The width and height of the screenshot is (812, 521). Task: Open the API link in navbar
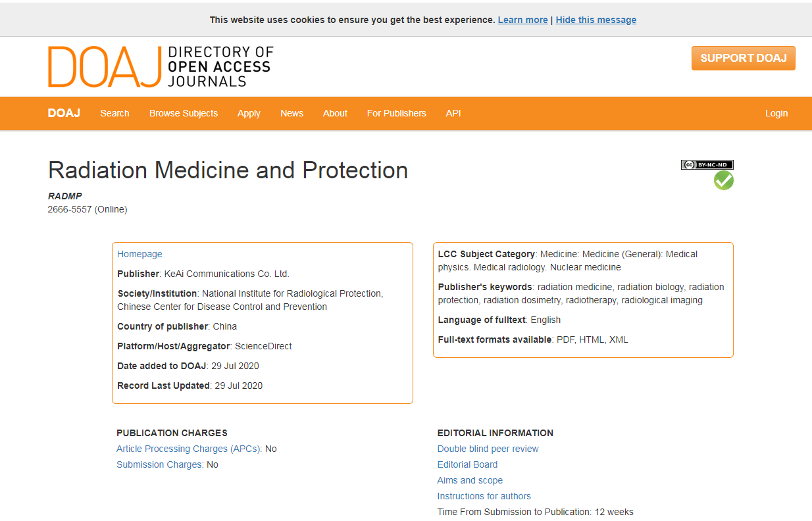click(453, 113)
